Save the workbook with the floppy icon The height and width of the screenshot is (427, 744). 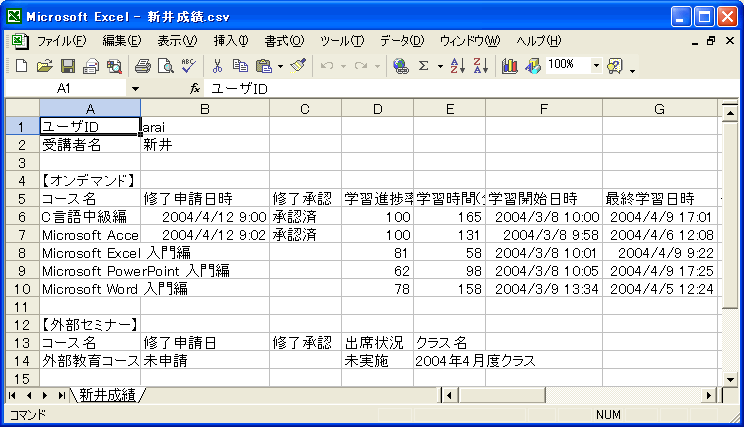click(68, 66)
